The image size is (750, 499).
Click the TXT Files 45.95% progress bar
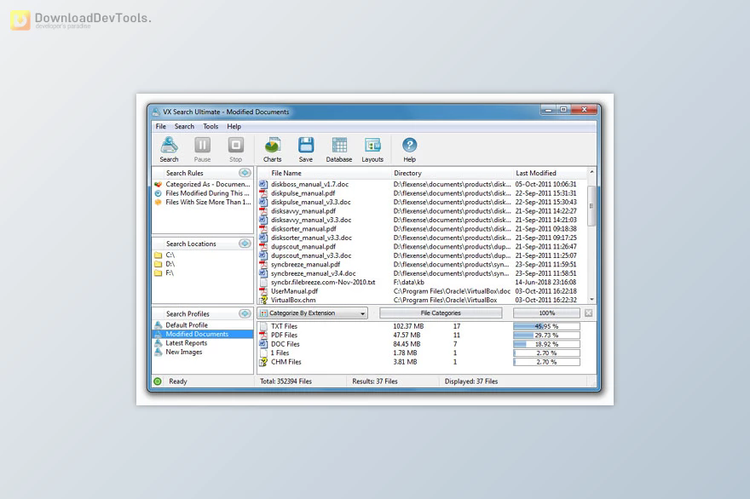[547, 326]
